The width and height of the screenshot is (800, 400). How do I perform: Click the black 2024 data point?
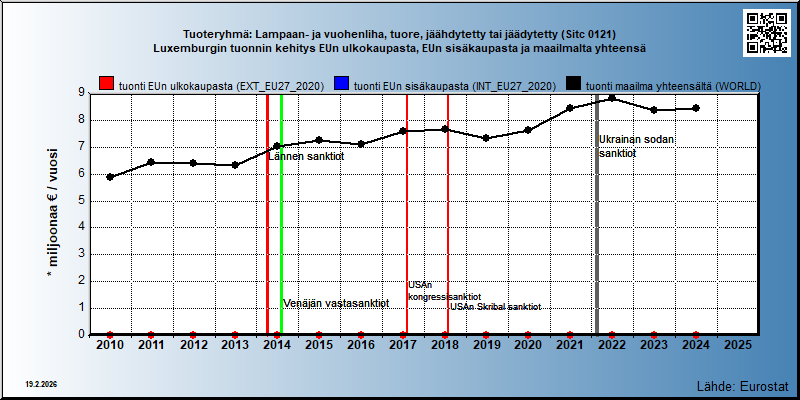tap(695, 108)
